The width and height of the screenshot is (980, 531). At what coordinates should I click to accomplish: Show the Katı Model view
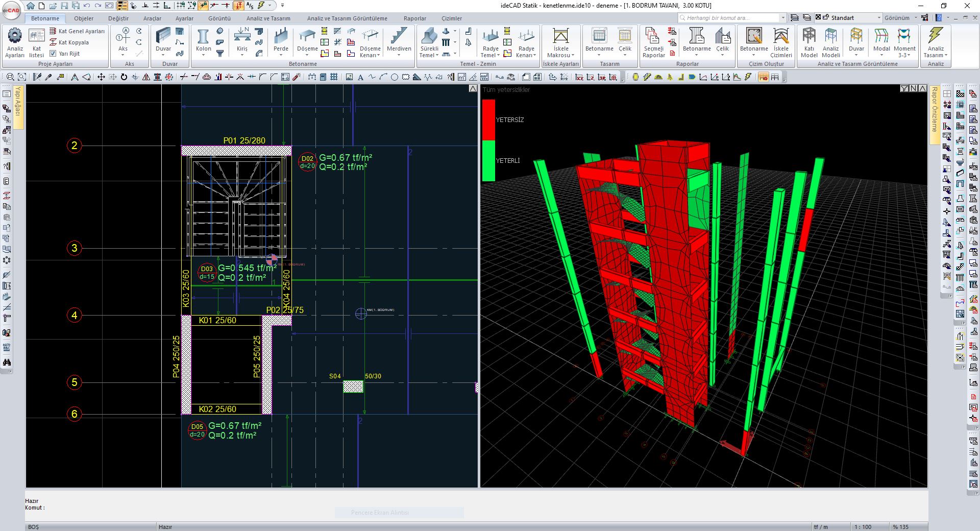click(809, 42)
